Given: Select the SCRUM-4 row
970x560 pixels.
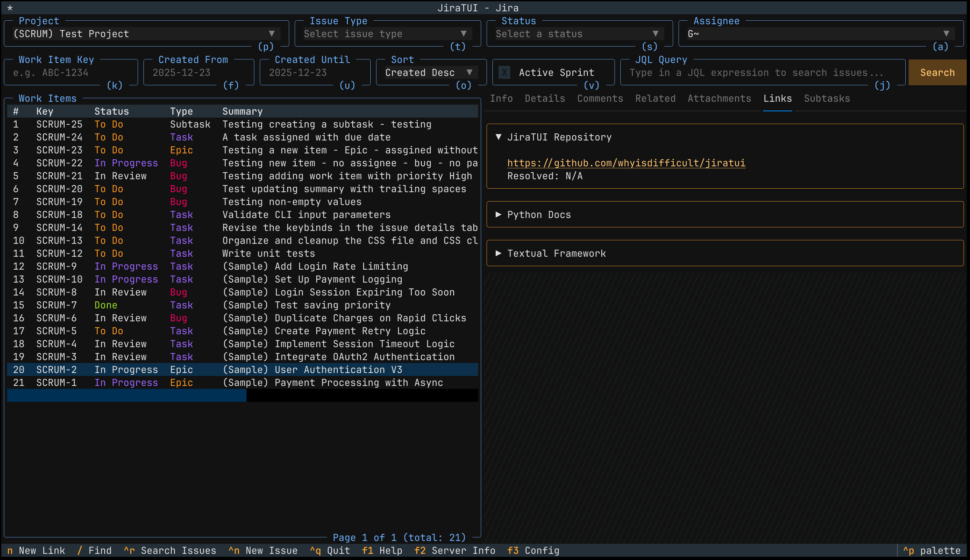Looking at the screenshot, I should [x=242, y=344].
